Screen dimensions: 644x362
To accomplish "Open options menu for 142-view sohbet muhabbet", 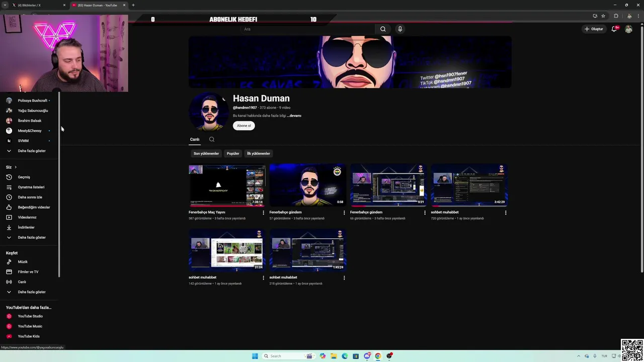I will [263, 278].
